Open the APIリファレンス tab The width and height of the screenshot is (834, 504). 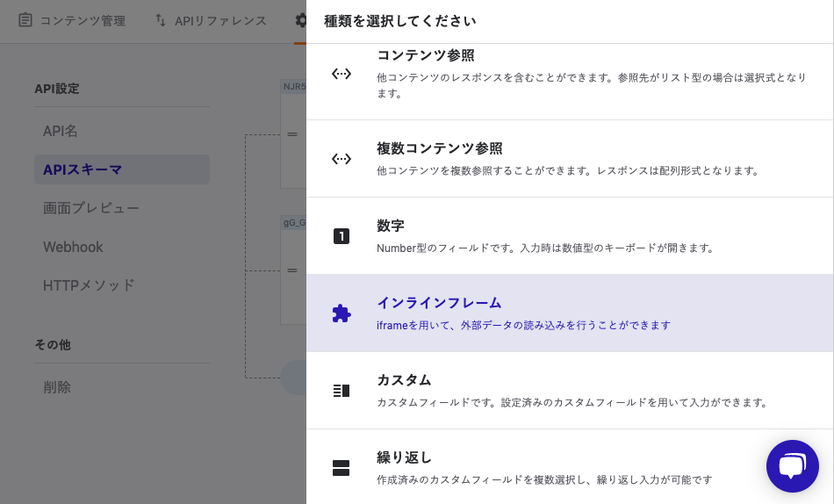(x=211, y=20)
